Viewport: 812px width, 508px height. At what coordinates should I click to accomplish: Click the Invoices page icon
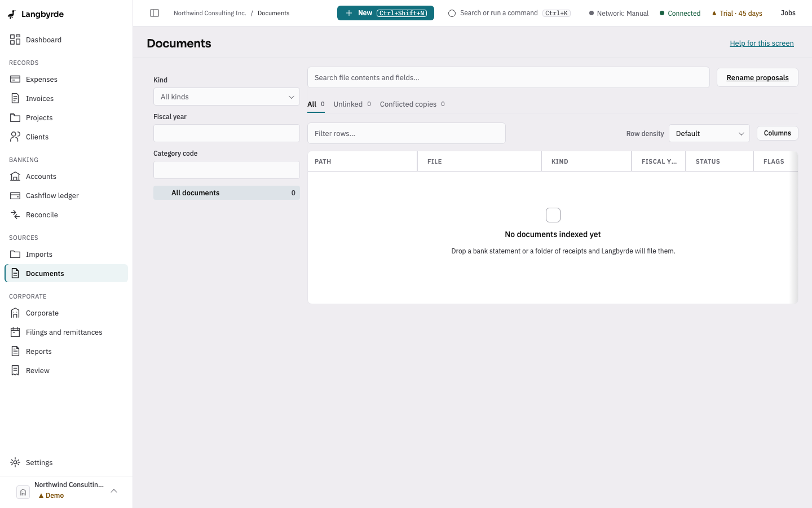[x=15, y=98]
